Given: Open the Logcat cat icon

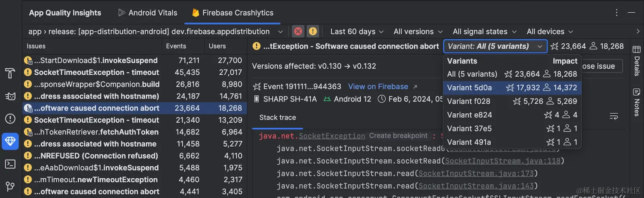Looking at the screenshot, I should [x=10, y=96].
